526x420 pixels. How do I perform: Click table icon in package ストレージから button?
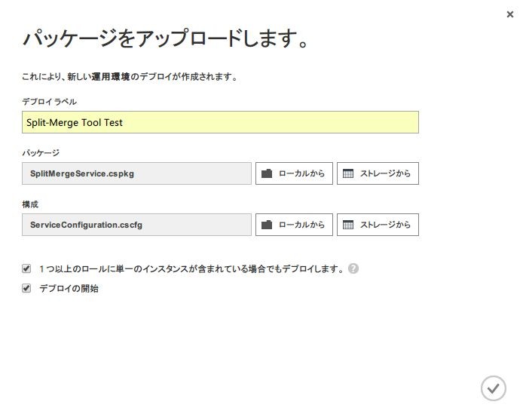pos(348,173)
